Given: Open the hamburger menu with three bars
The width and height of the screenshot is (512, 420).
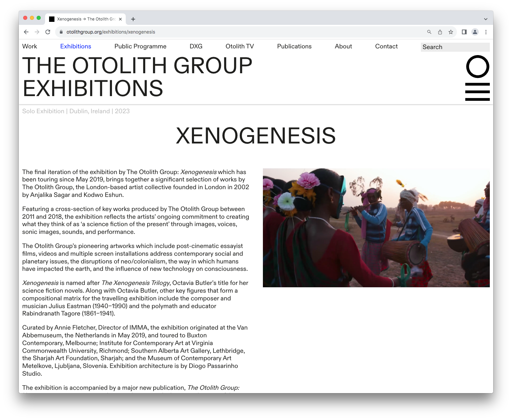Looking at the screenshot, I should (x=477, y=92).
